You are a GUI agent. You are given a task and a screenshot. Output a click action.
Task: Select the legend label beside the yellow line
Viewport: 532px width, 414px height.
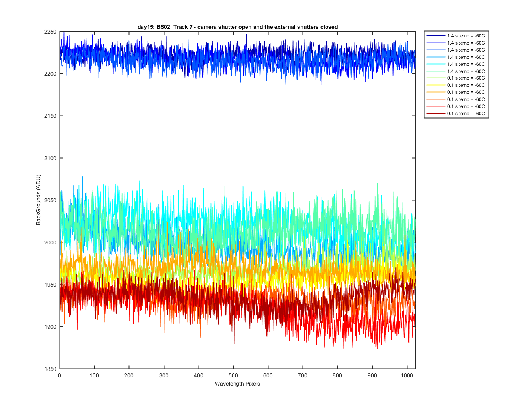466,85
